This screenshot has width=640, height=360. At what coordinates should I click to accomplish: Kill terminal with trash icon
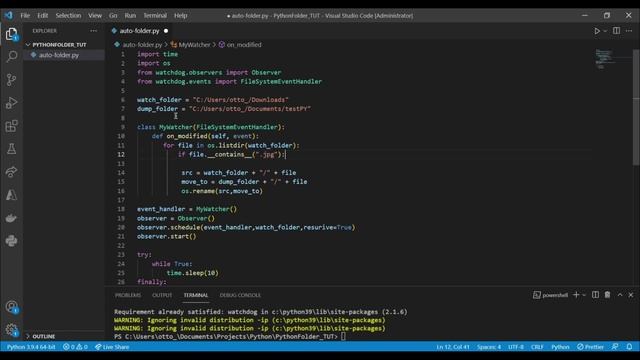point(607,295)
